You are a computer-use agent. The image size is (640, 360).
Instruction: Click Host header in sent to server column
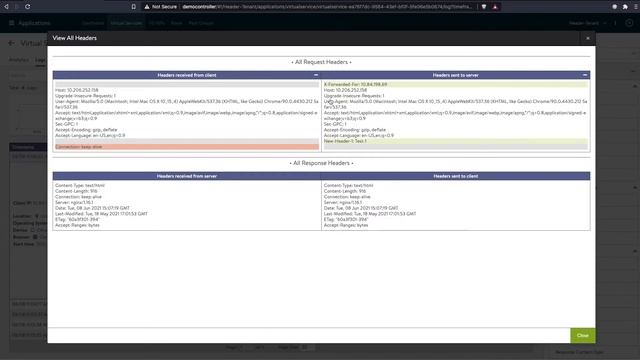tap(345, 90)
